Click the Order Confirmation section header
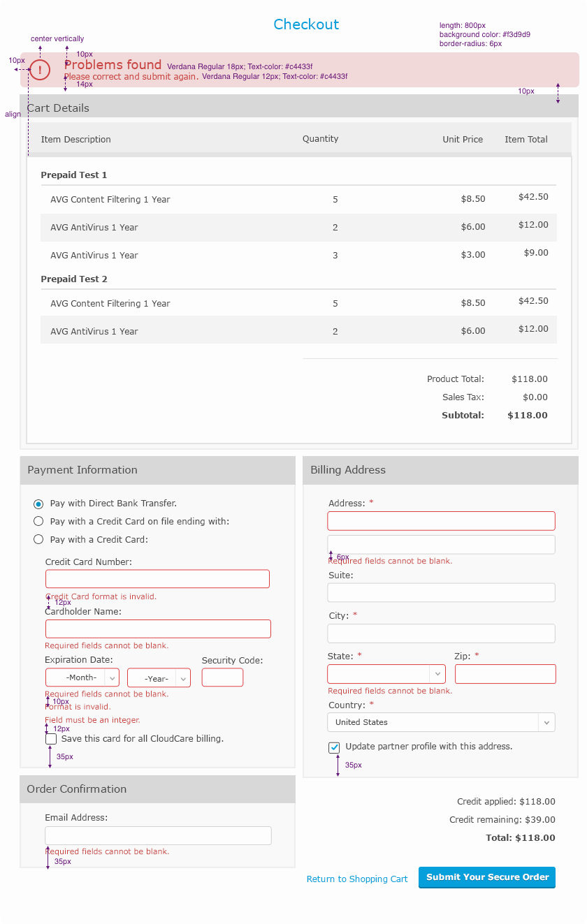The height and width of the screenshot is (924, 587). pos(158,789)
